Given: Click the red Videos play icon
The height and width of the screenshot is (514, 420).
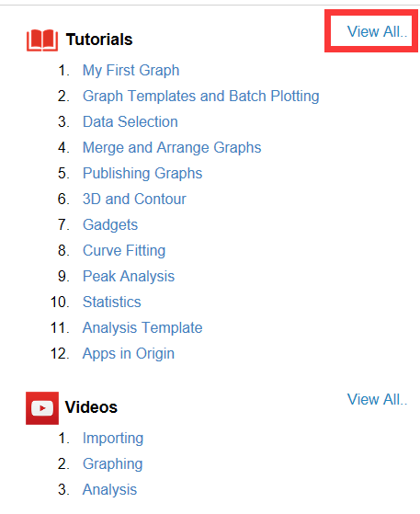Looking at the screenshot, I should coord(42,408).
